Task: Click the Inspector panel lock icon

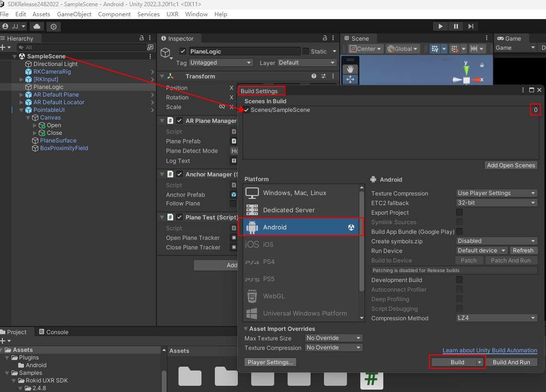Action: (324, 38)
